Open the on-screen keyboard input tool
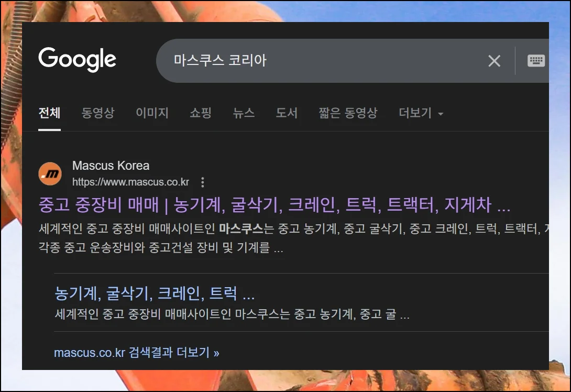 (x=536, y=60)
